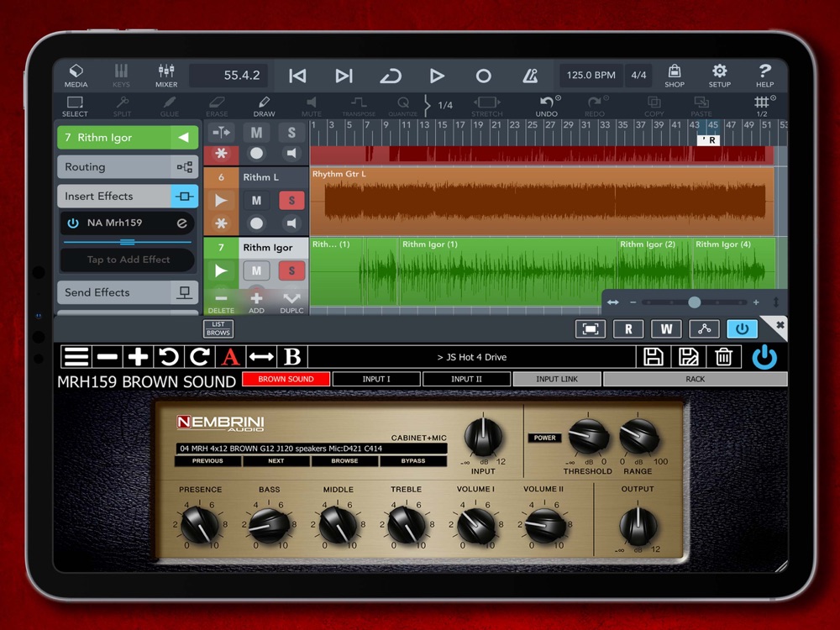Go to the next preset with plus
Screen dimensions: 840x630
click(x=139, y=357)
